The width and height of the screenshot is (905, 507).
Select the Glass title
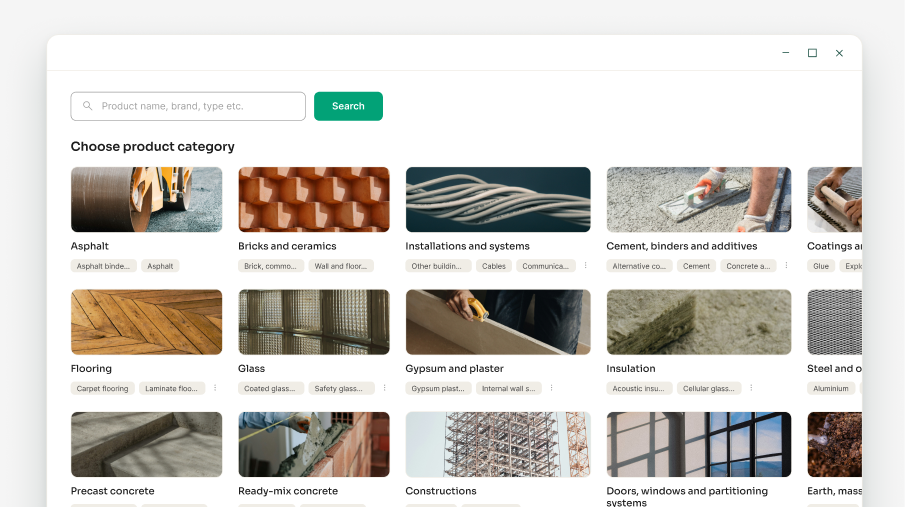252,368
